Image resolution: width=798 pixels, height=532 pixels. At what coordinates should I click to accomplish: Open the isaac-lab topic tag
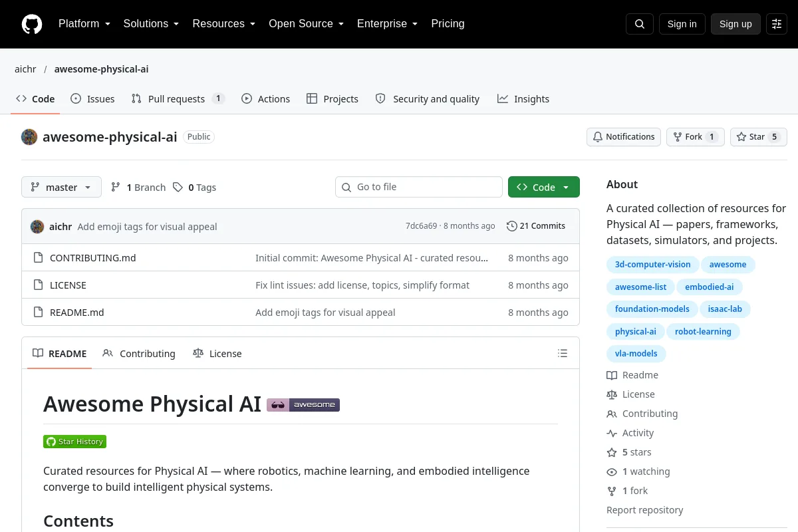click(x=725, y=309)
